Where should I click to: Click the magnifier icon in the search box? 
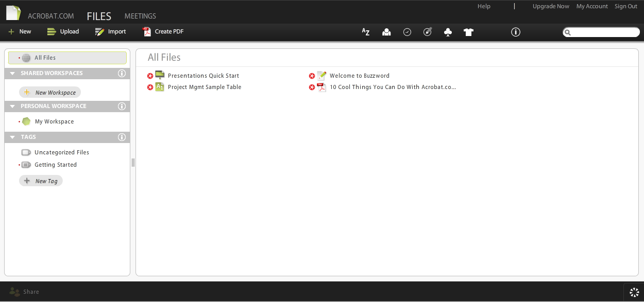click(568, 32)
